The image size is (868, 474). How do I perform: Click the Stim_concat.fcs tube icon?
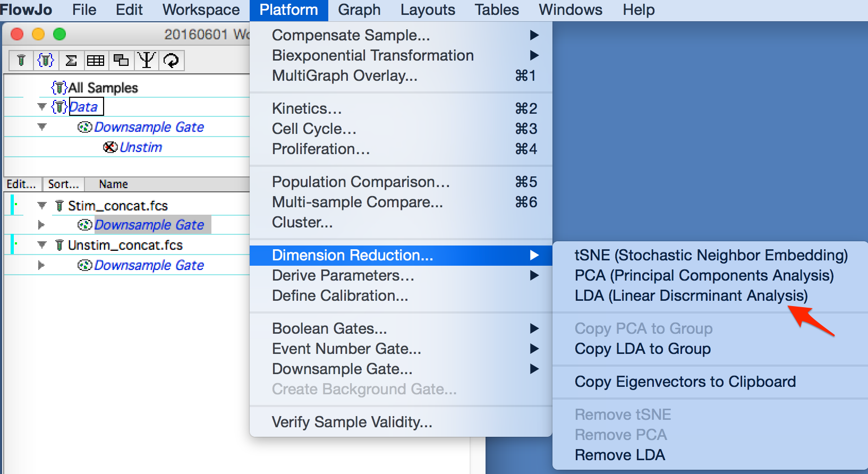[59, 206]
